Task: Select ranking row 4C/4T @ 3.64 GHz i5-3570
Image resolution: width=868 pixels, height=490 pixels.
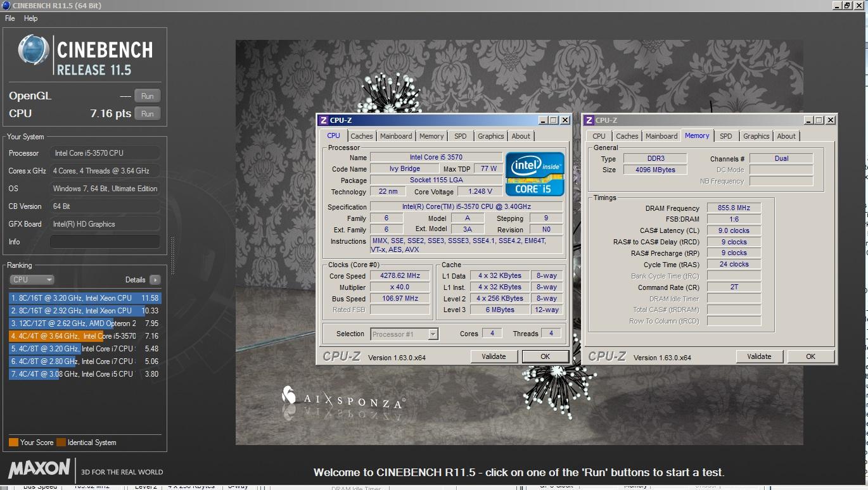Action: [x=85, y=336]
